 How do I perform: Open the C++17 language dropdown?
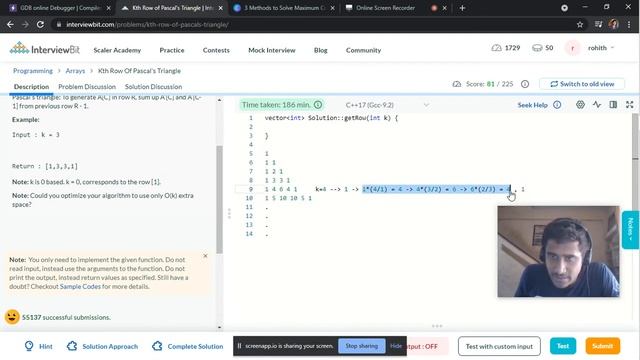(x=387, y=105)
